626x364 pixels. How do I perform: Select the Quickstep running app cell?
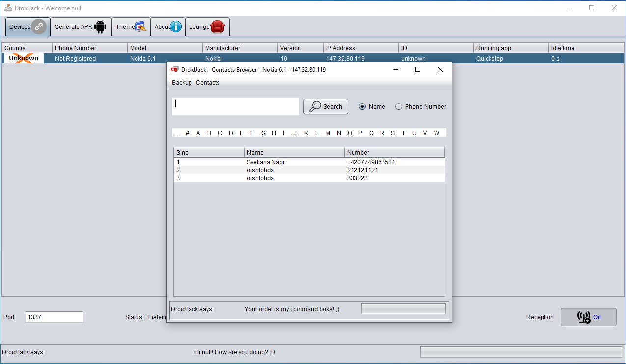click(511, 58)
